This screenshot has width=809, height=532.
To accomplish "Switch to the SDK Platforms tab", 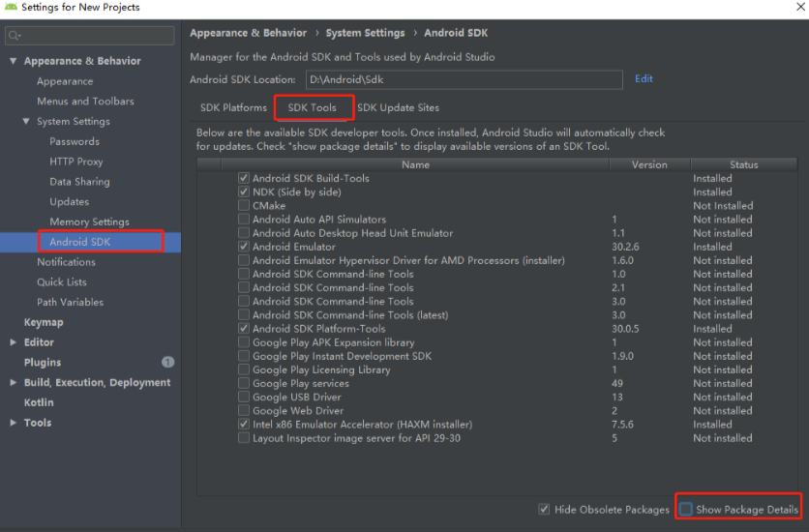I will pyautogui.click(x=234, y=107).
